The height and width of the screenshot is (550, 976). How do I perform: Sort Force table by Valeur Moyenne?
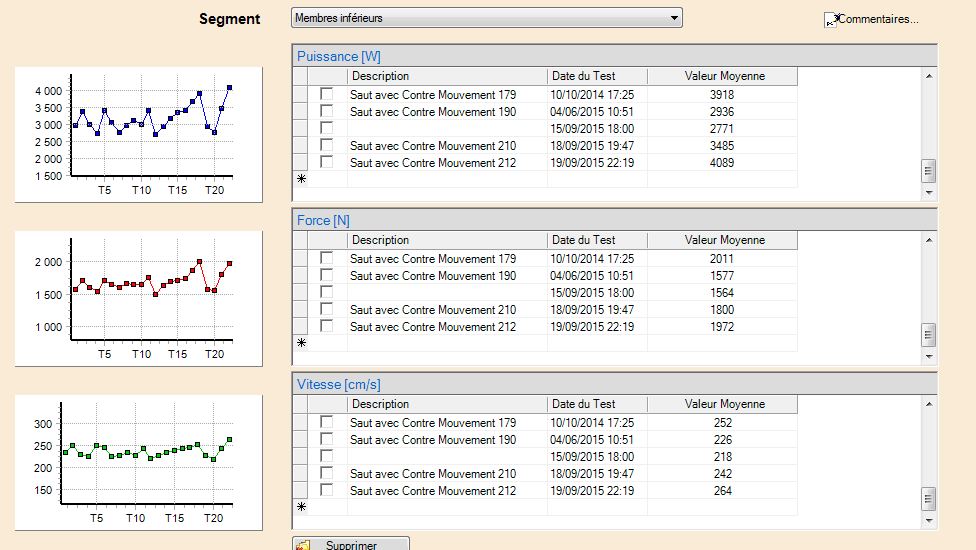pos(722,240)
